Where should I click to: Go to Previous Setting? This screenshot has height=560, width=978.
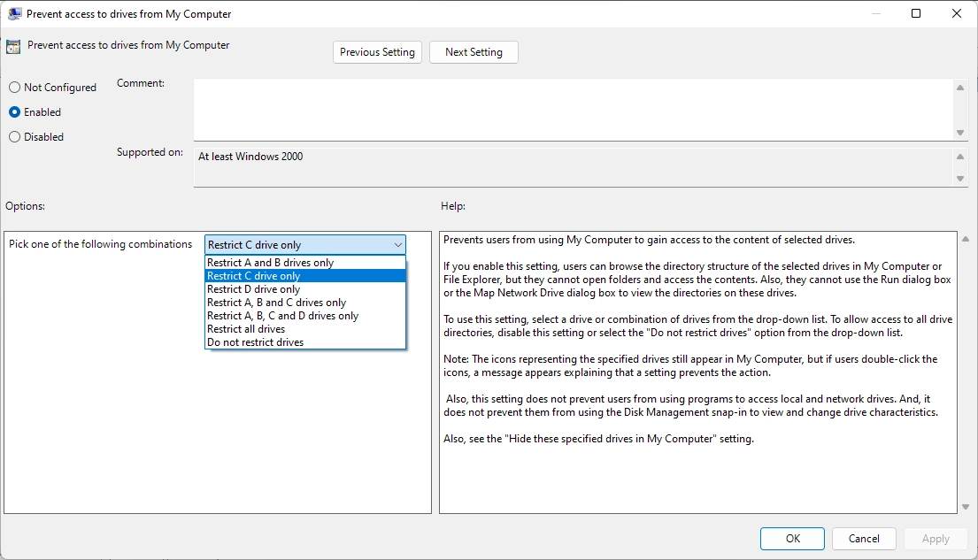point(377,52)
